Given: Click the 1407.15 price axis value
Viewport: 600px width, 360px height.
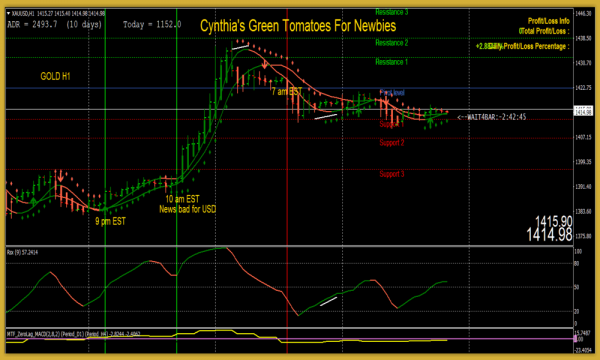Looking at the screenshot, I should 584,137.
